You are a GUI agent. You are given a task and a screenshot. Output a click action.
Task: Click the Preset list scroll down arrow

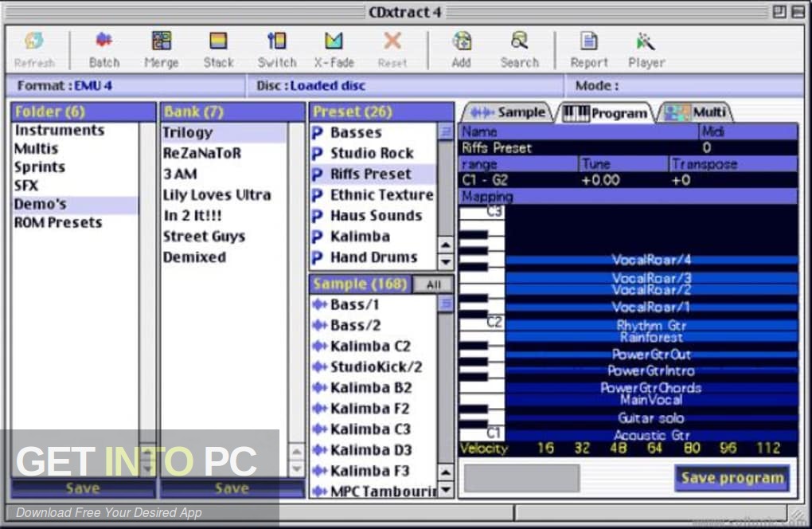pyautogui.click(x=445, y=261)
